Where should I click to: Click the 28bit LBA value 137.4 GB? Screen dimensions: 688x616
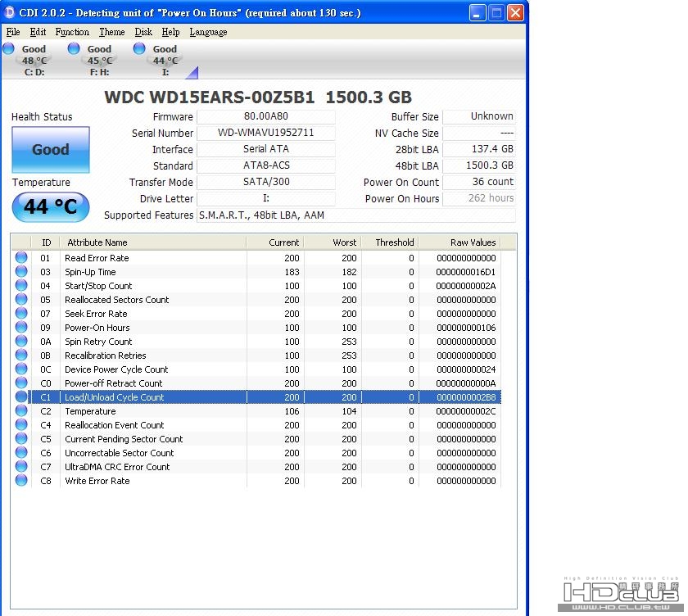(479, 149)
